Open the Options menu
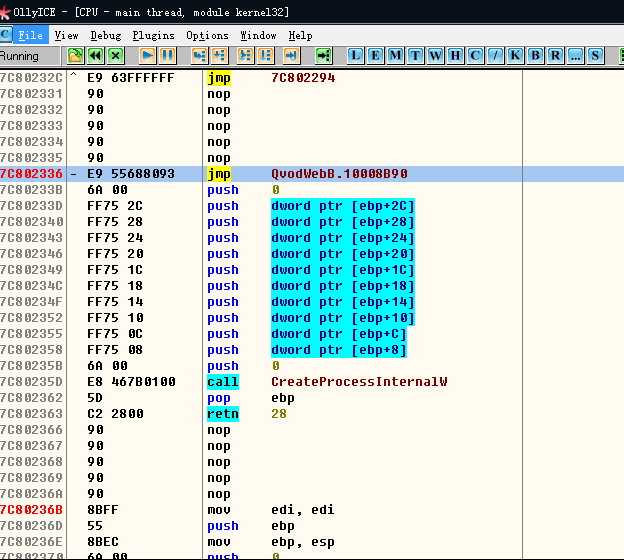624x560 pixels. (207, 35)
